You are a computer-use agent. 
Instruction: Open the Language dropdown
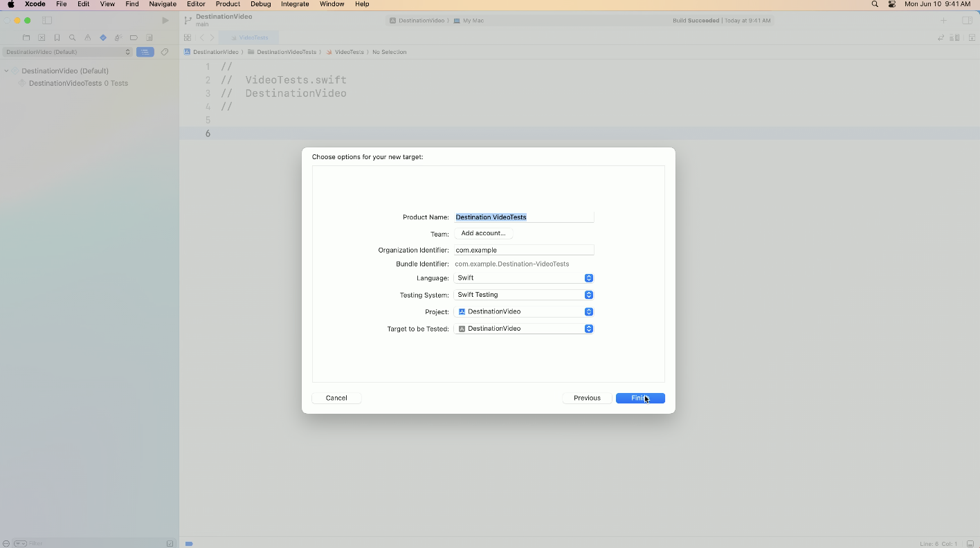point(524,278)
